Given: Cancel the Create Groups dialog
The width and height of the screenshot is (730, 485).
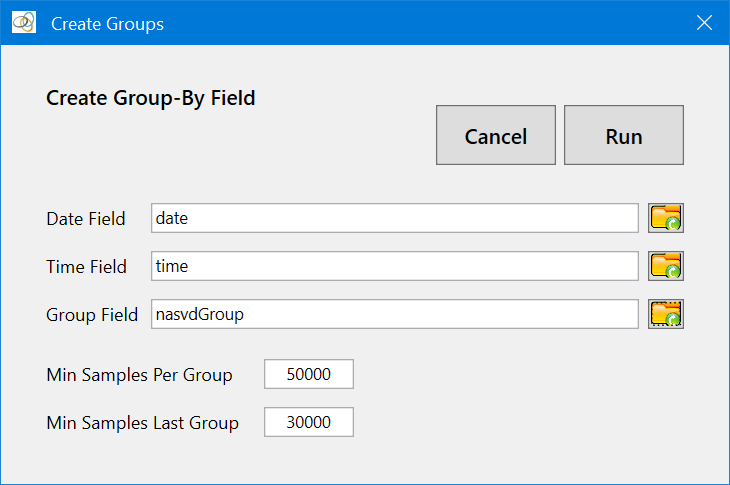Looking at the screenshot, I should point(495,136).
